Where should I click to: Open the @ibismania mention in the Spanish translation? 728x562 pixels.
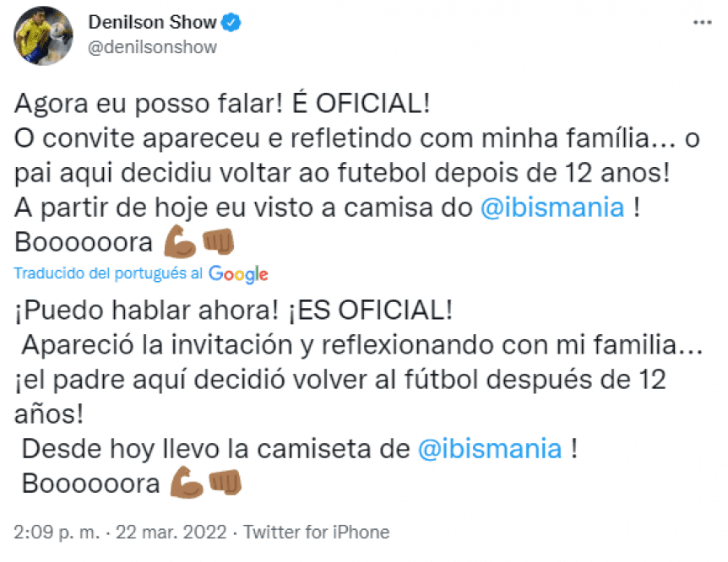[x=490, y=448]
